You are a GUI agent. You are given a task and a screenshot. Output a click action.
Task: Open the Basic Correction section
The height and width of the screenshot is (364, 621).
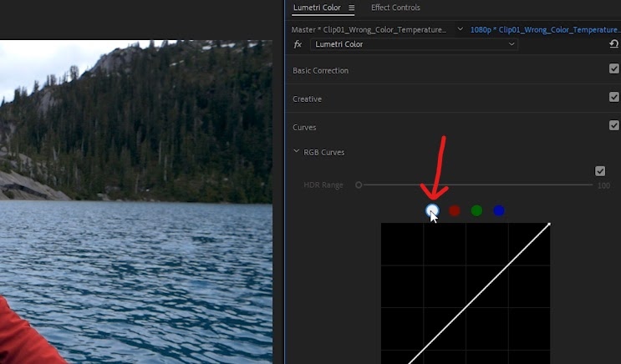coord(320,70)
